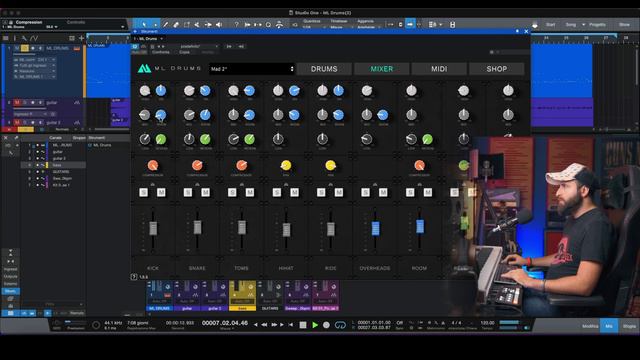Click the KICK channel fader handle
This screenshot has height=360, width=640.
click(153, 228)
